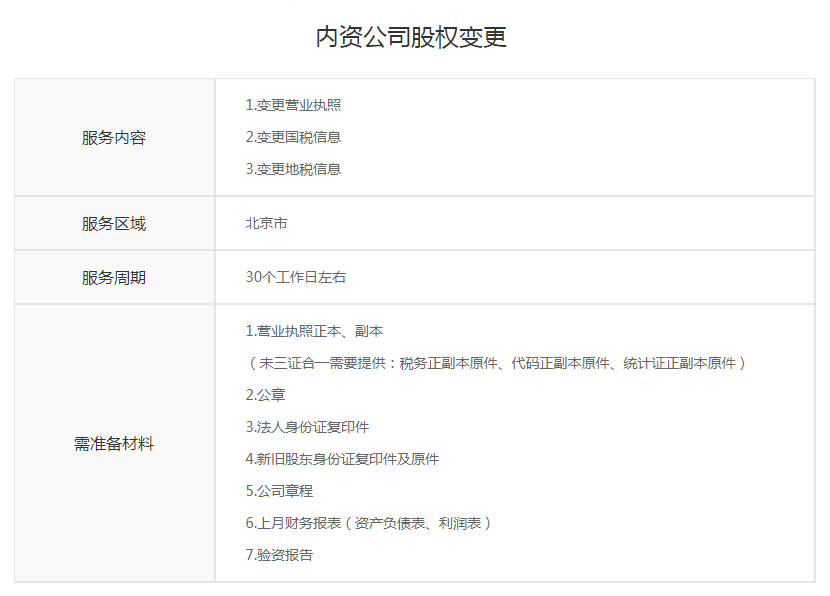
Task: Click the 3.法人身份证复印件 item
Action: (x=307, y=427)
